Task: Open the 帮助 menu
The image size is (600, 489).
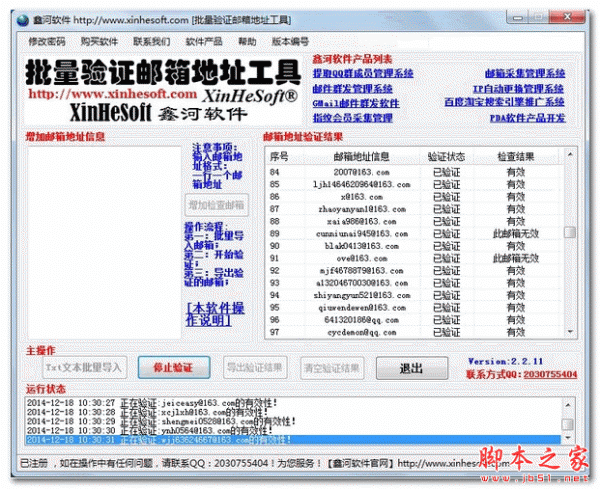Action: coord(247,41)
